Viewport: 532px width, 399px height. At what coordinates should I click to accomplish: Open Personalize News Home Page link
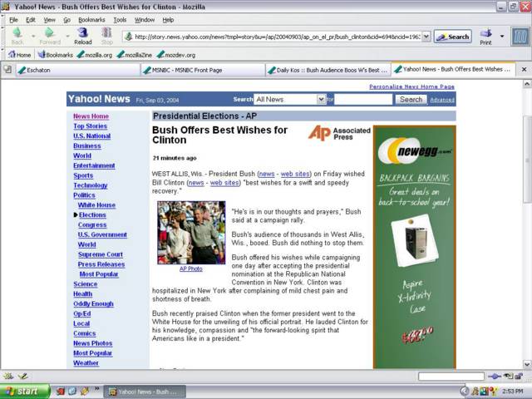(412, 86)
